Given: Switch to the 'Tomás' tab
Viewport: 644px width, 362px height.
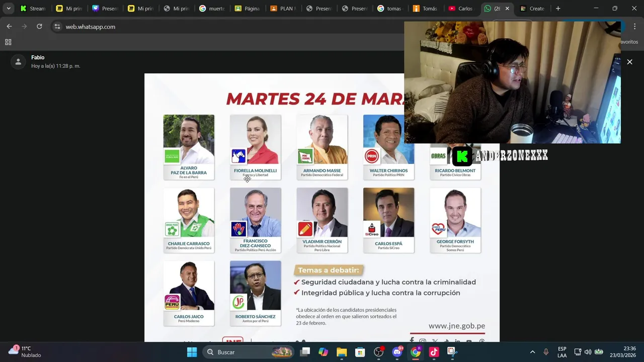Looking at the screenshot, I should 427,9.
